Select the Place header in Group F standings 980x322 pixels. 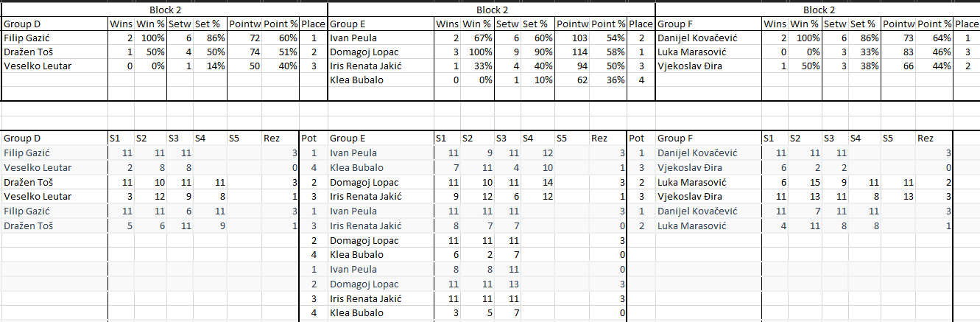[966, 24]
